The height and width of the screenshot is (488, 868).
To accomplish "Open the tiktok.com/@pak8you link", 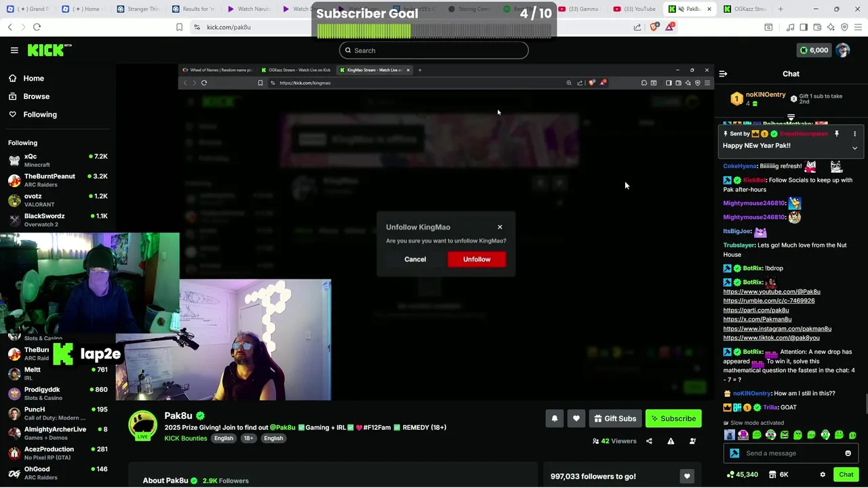I will (771, 338).
